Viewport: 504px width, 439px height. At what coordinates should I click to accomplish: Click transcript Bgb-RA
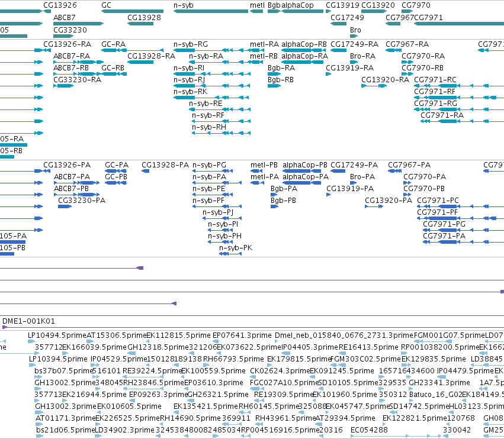click(x=281, y=68)
